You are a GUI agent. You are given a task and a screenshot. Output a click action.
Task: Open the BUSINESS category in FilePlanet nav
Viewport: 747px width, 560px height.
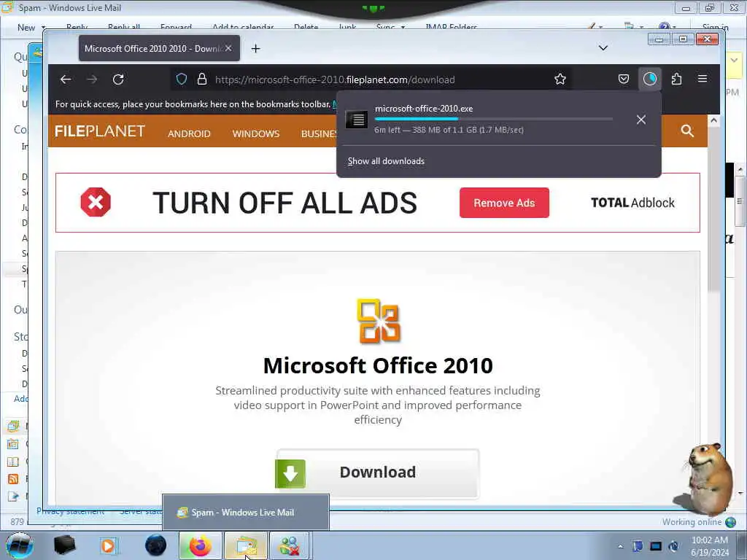[319, 134]
